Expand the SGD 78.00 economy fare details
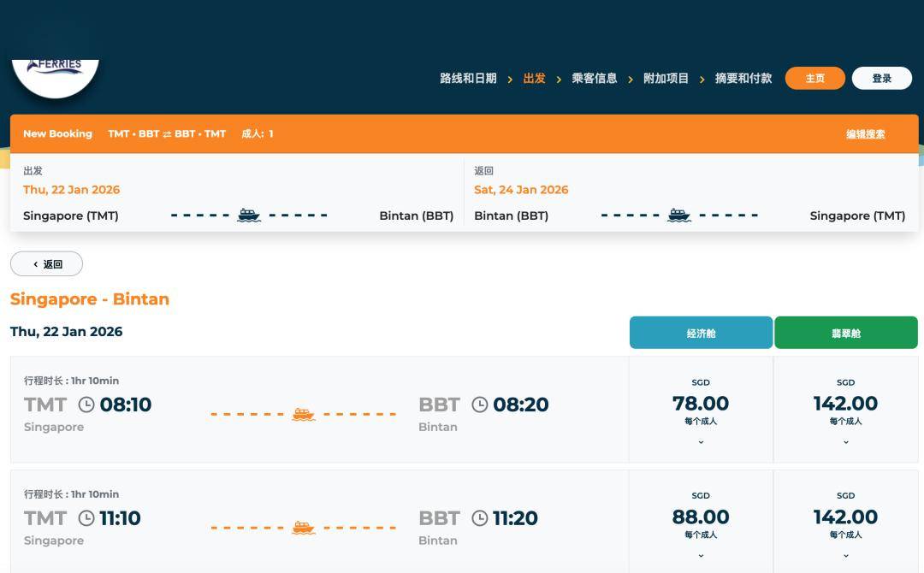Image resolution: width=924 pixels, height=573 pixels. click(701, 442)
